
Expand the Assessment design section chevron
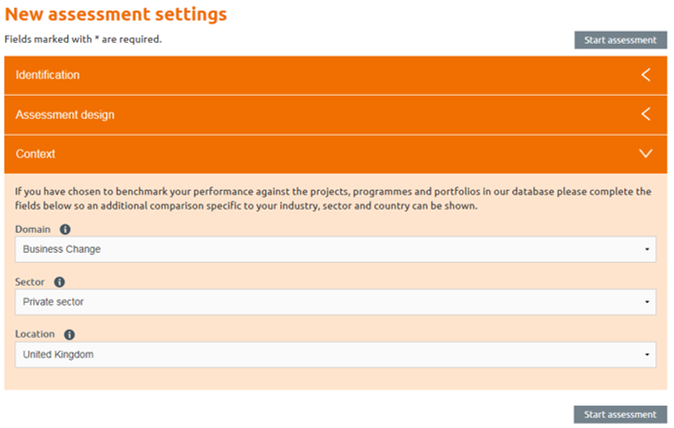pos(646,114)
